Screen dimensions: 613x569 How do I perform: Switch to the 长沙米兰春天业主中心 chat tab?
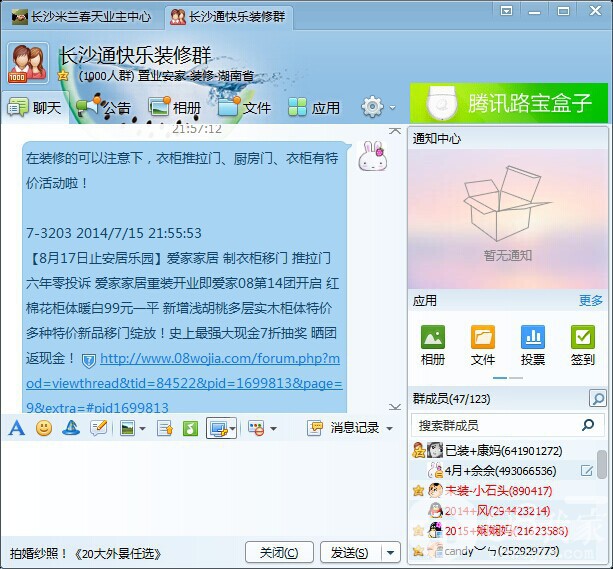tap(81, 17)
